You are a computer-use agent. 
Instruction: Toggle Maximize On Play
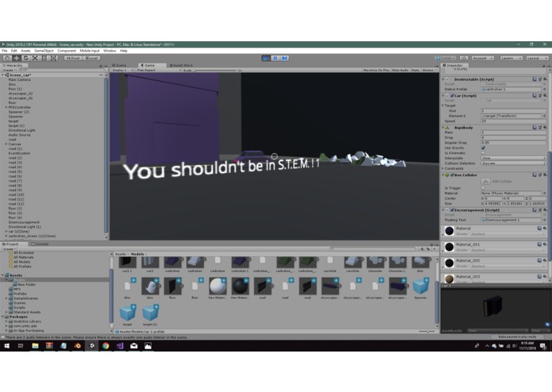[x=376, y=70]
